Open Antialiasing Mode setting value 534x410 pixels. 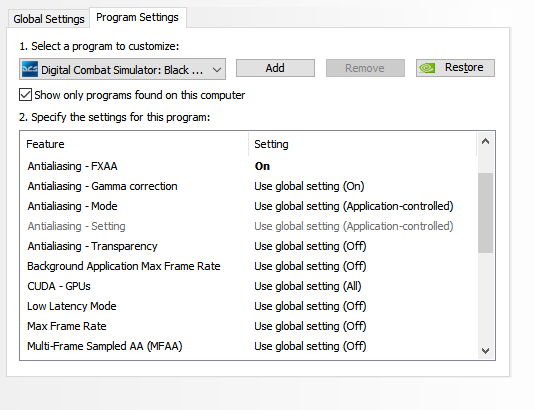[354, 206]
